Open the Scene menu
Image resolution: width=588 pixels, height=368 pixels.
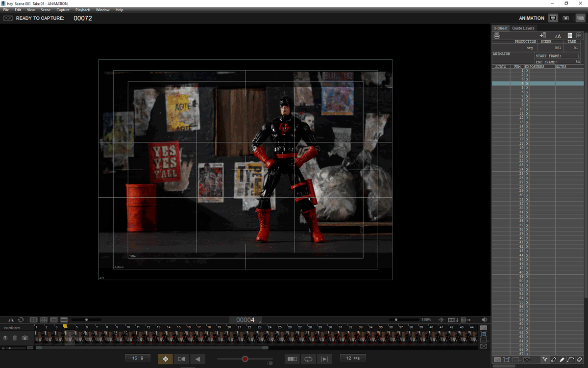coord(46,10)
